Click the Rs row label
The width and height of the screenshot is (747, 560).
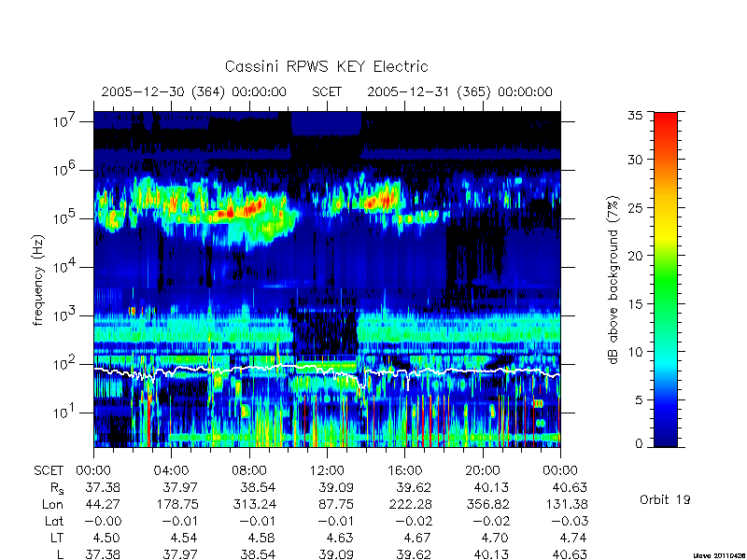click(57, 488)
